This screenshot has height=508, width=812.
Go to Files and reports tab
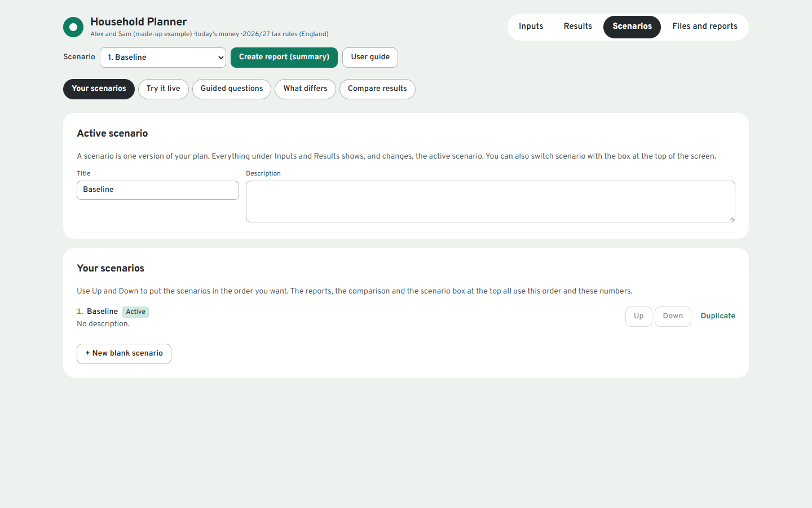pyautogui.click(x=705, y=27)
